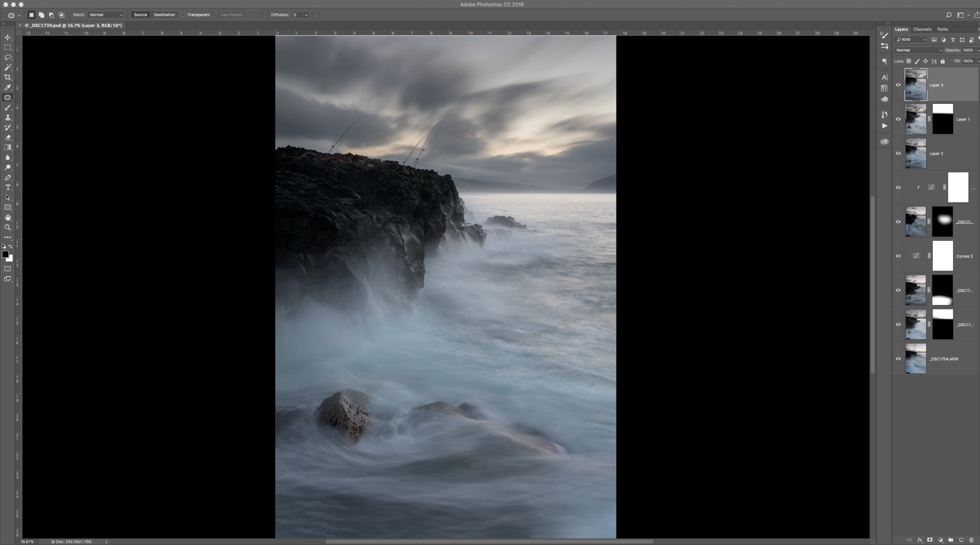980x545 pixels.
Task: Add a layer mask from Layers footer
Action: click(x=930, y=540)
